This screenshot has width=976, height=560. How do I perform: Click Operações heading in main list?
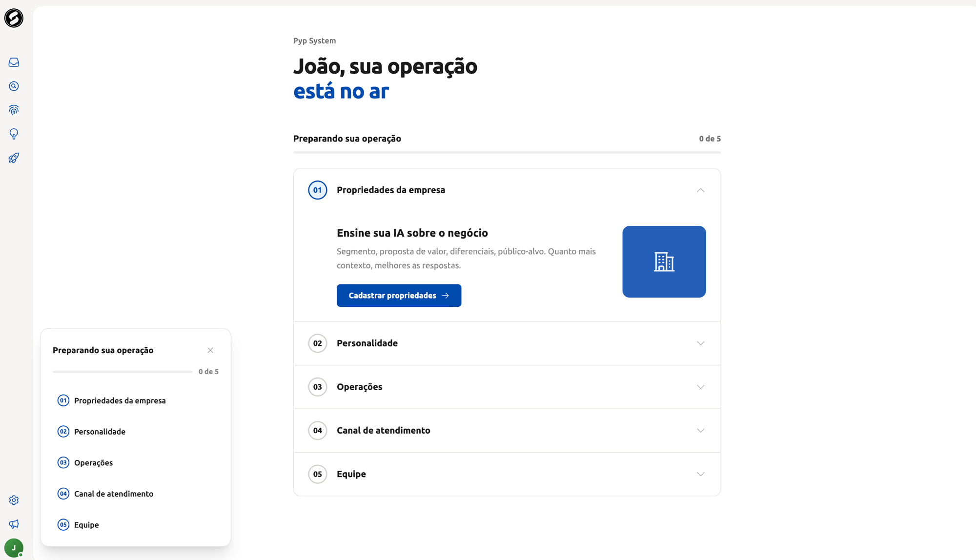tap(359, 387)
